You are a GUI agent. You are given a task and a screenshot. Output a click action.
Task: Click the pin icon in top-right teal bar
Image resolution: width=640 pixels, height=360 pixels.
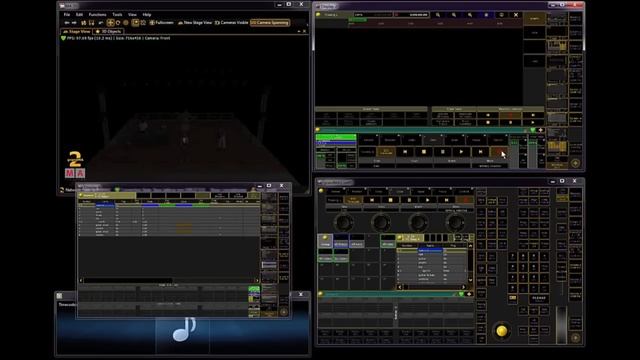coord(541,130)
